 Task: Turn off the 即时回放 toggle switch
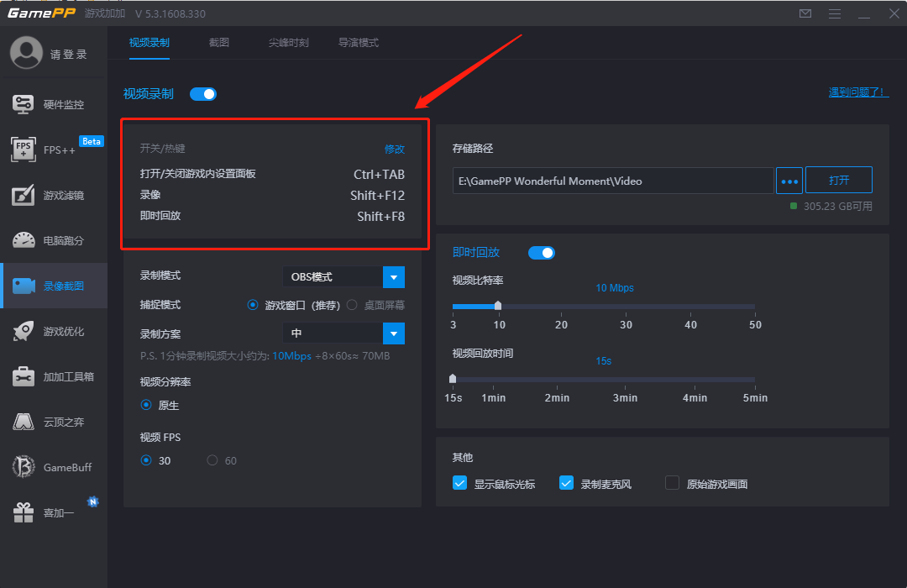point(542,253)
